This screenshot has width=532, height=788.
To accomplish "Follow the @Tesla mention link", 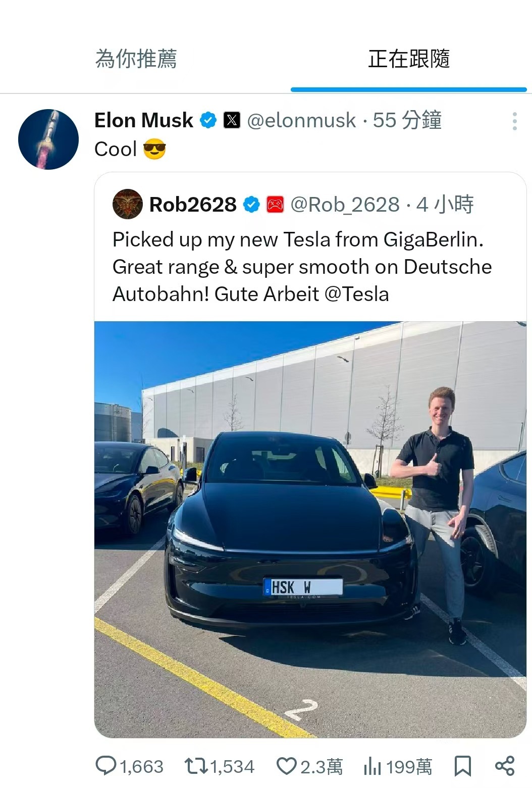I will [x=357, y=294].
